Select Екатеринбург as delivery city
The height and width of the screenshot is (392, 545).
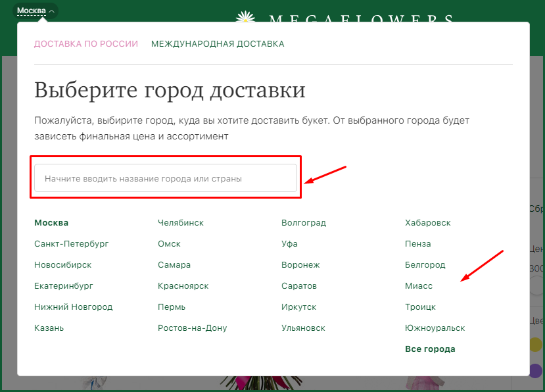click(64, 286)
